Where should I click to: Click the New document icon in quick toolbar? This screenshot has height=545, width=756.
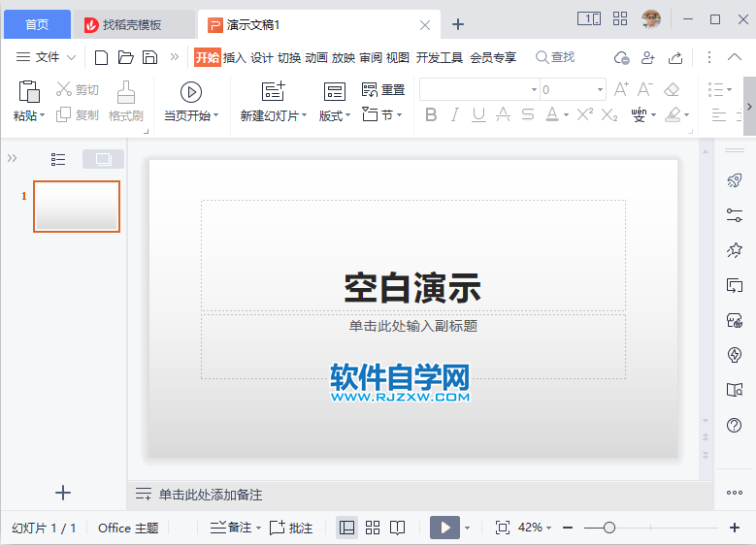coord(101,57)
